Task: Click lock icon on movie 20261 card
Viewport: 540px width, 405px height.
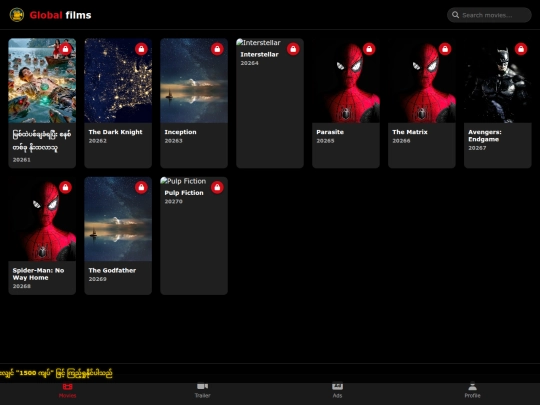Action: [65, 49]
